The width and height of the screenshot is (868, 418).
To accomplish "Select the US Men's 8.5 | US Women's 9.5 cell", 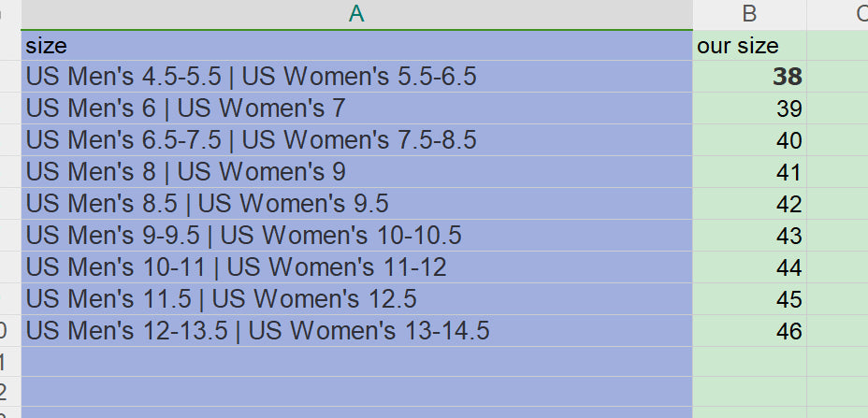I will point(355,204).
